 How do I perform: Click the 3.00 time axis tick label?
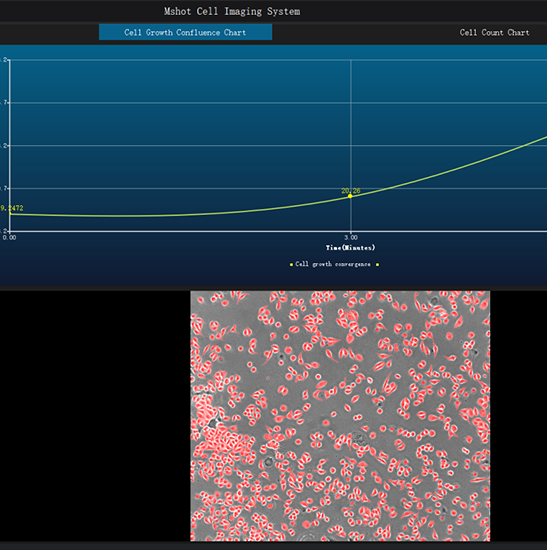tap(351, 237)
